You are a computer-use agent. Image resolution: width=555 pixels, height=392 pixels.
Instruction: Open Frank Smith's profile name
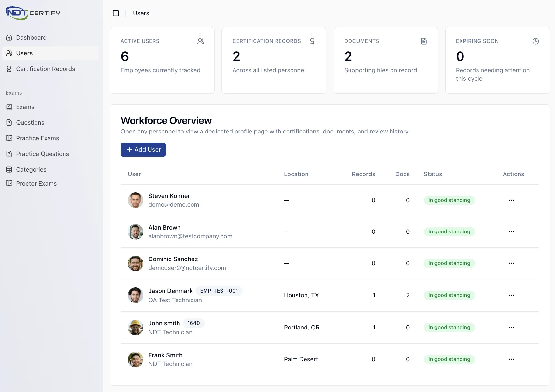tap(165, 355)
